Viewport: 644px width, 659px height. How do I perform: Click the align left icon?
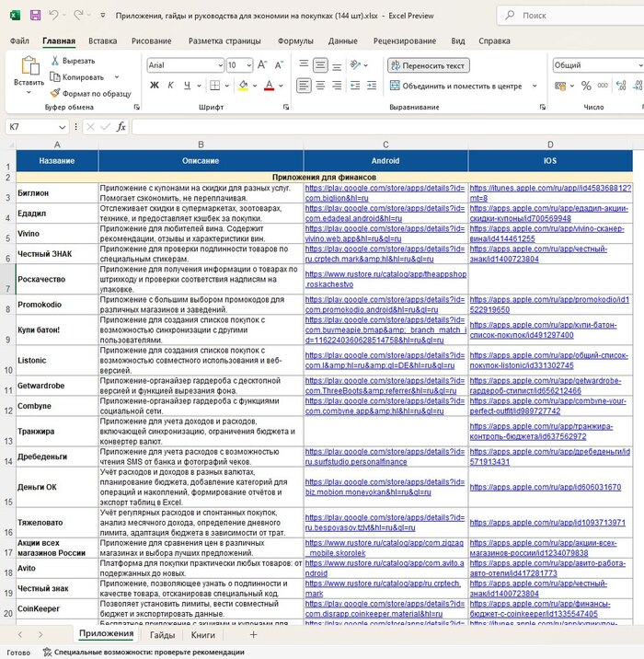305,86
